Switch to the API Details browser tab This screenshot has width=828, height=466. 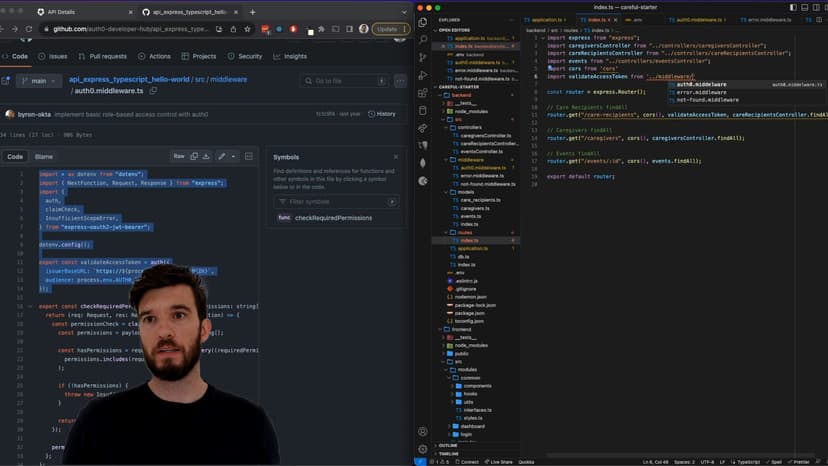pyautogui.click(x=62, y=12)
